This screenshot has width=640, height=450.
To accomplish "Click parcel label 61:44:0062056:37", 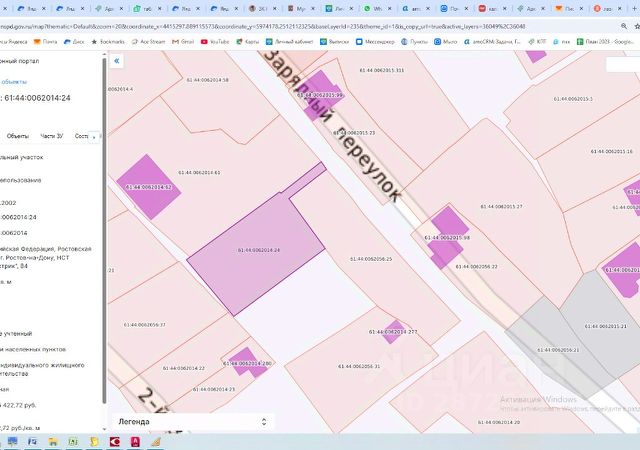I will pyautogui.click(x=144, y=325).
